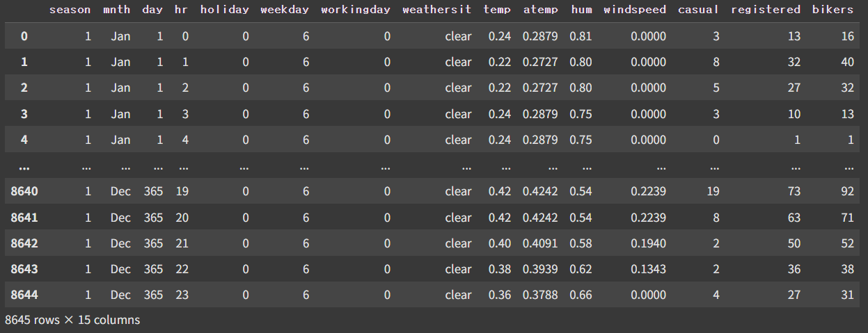Click the 8645 rows × 15 columns text

pos(72,320)
